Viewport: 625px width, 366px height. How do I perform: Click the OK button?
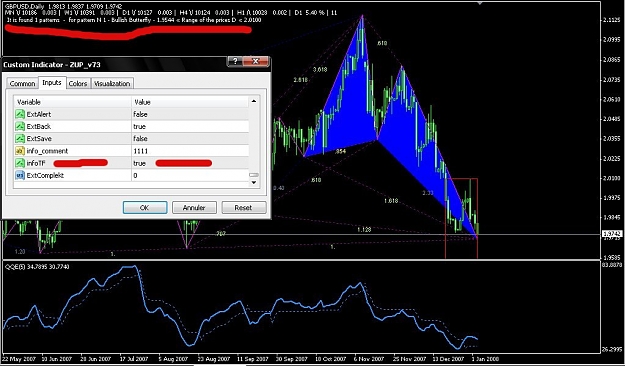[x=145, y=207]
